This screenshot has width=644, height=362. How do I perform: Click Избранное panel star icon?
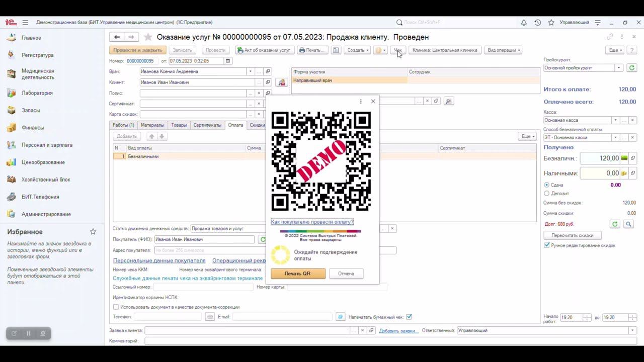93,232
